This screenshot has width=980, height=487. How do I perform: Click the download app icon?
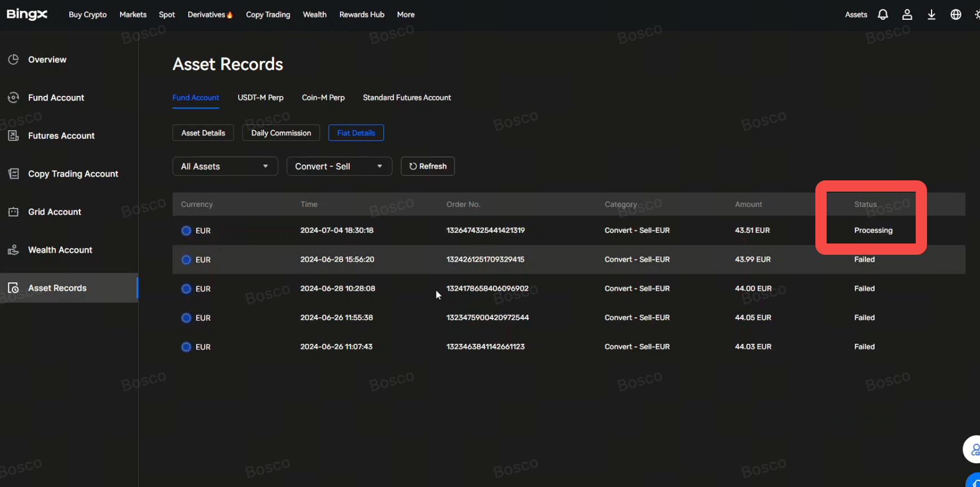(x=931, y=15)
